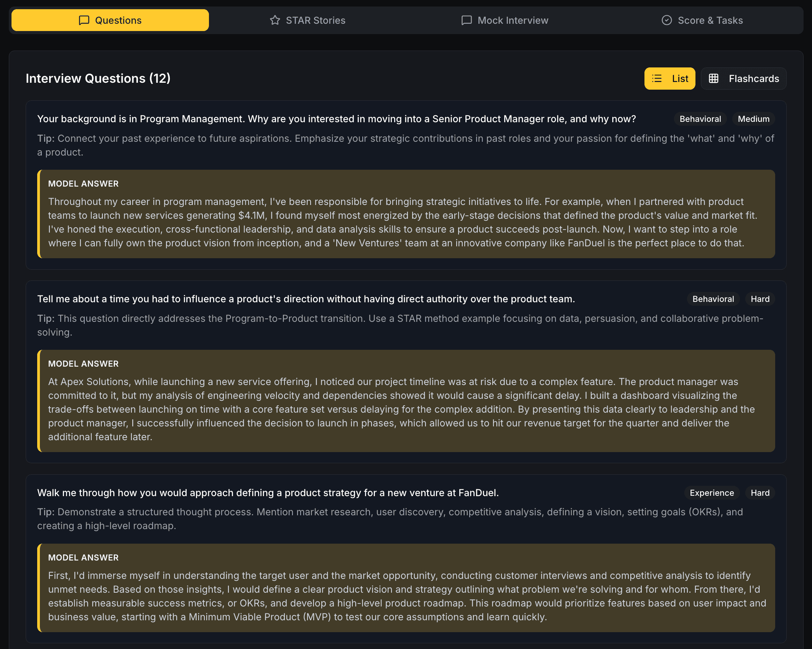Switch to the Mock Interview tab
Image resolution: width=812 pixels, height=649 pixels.
click(x=504, y=20)
